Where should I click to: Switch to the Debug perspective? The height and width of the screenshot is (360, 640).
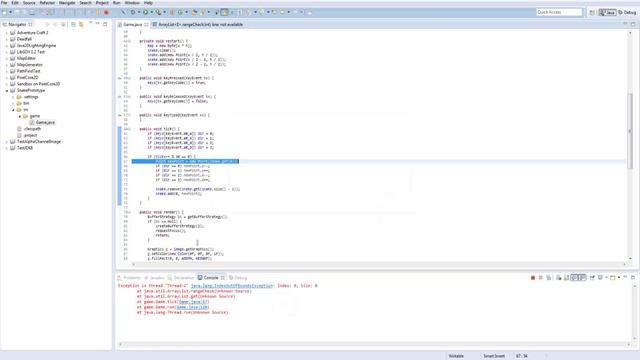click(x=627, y=12)
